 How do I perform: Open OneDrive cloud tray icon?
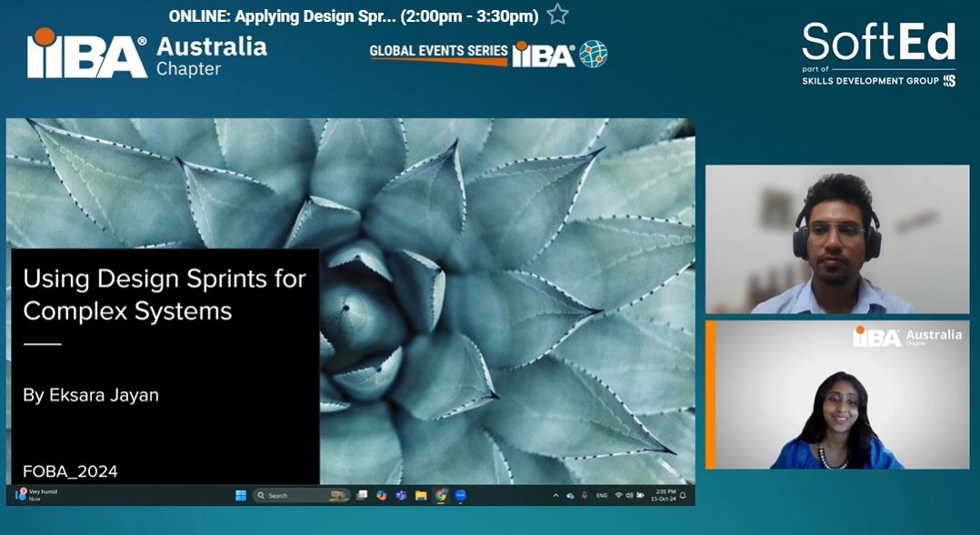[x=570, y=496]
